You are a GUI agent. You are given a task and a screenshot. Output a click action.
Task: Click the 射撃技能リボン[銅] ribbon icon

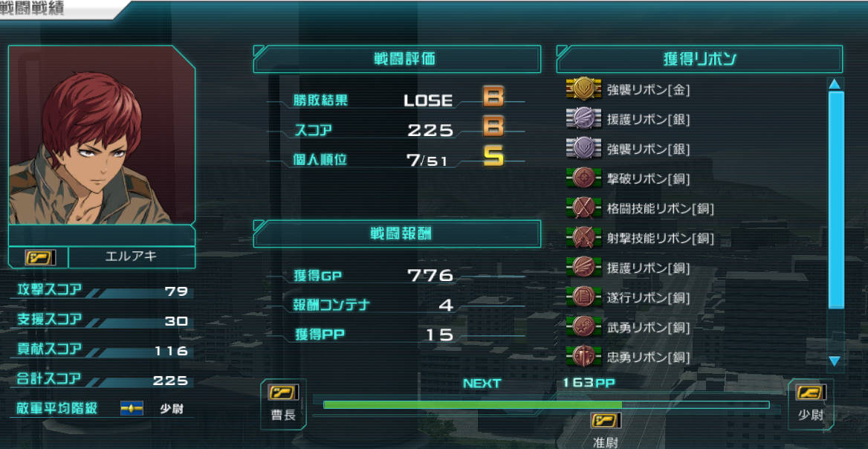point(583,238)
